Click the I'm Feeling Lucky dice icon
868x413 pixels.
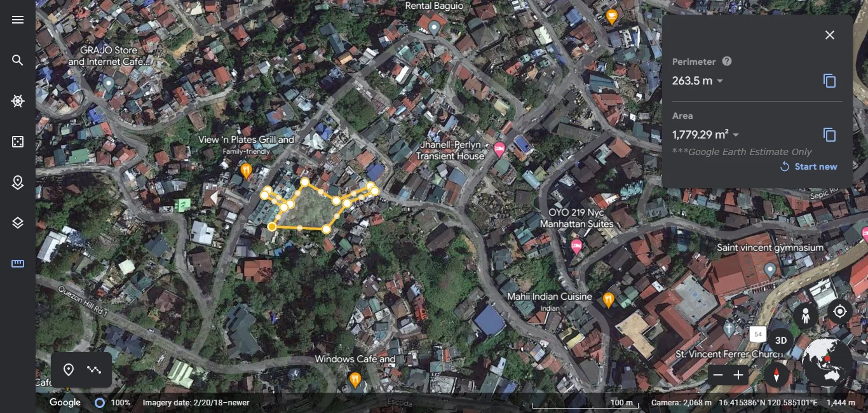click(x=17, y=141)
